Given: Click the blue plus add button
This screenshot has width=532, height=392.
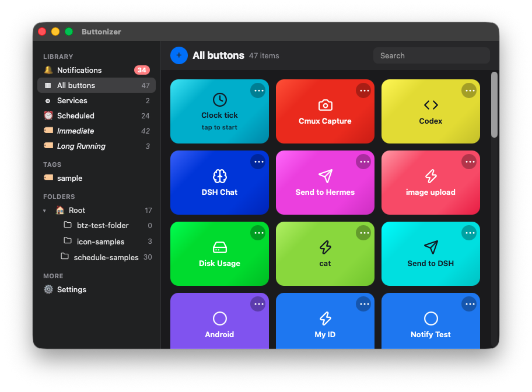Looking at the screenshot, I should click(x=179, y=55).
